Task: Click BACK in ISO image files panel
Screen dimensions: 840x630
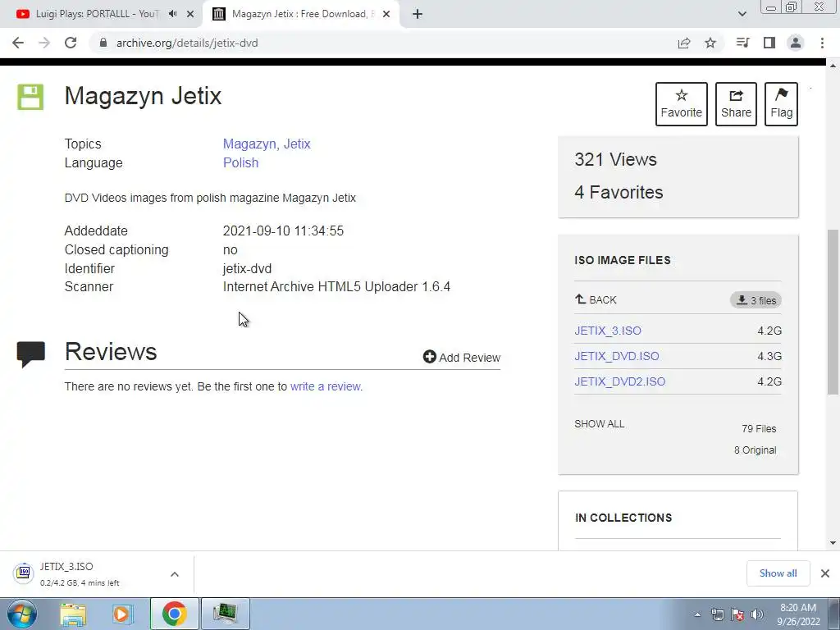Action: point(596,300)
